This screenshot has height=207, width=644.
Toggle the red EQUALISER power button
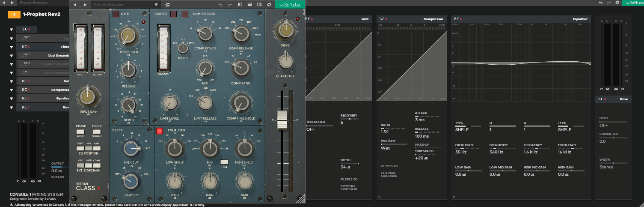tap(160, 131)
